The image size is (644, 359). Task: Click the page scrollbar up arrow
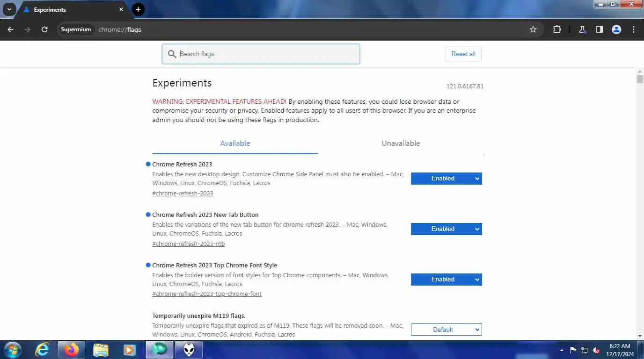click(x=640, y=72)
